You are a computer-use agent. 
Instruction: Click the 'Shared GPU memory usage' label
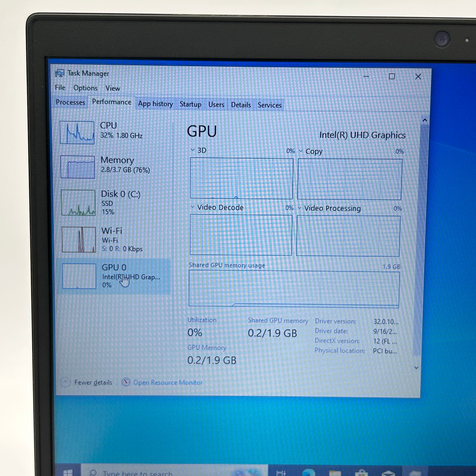click(x=227, y=265)
